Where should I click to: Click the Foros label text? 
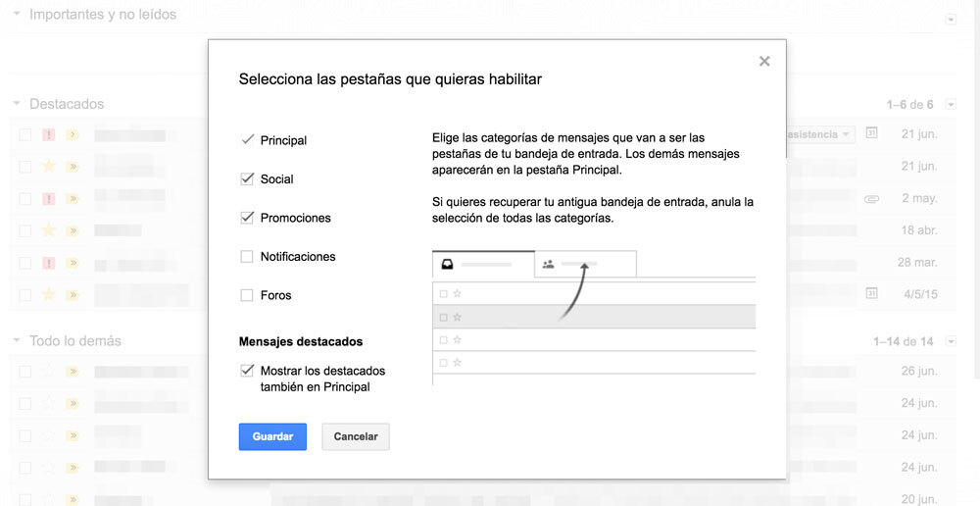[x=275, y=295]
